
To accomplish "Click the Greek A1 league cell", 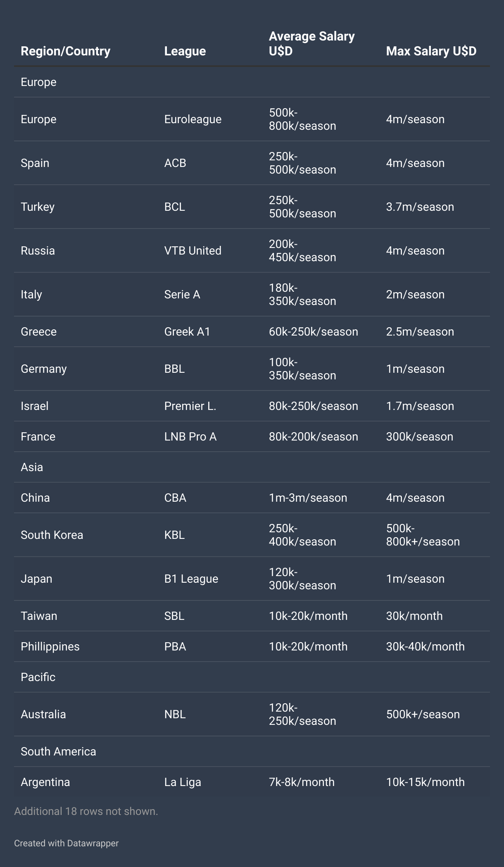I will point(187,332).
